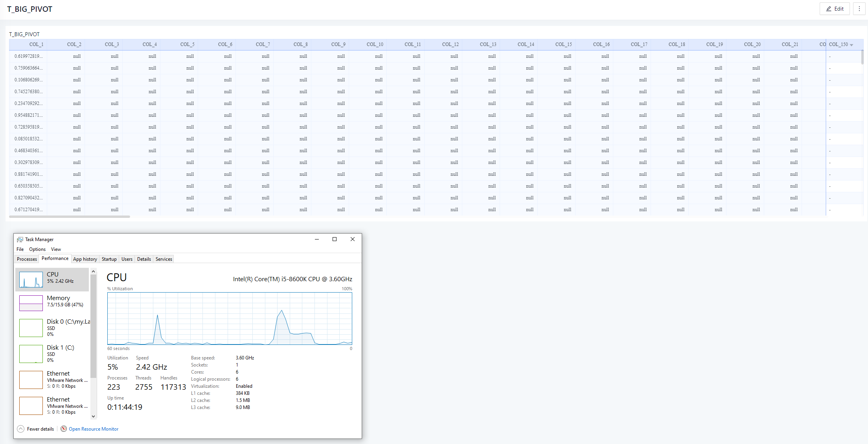Viewport: 868px width, 444px height.
Task: Open the App history tab
Action: pyautogui.click(x=85, y=259)
